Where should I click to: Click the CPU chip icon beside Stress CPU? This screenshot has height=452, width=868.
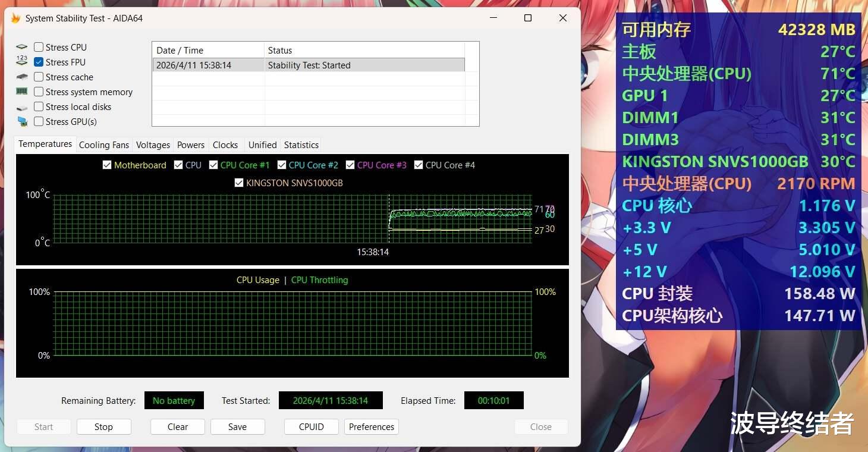click(x=22, y=47)
